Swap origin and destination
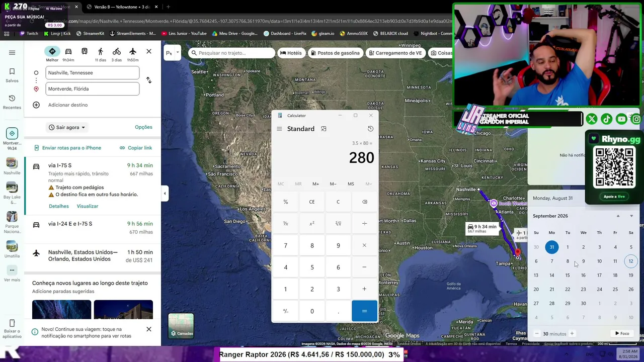The image size is (644, 362). [149, 80]
